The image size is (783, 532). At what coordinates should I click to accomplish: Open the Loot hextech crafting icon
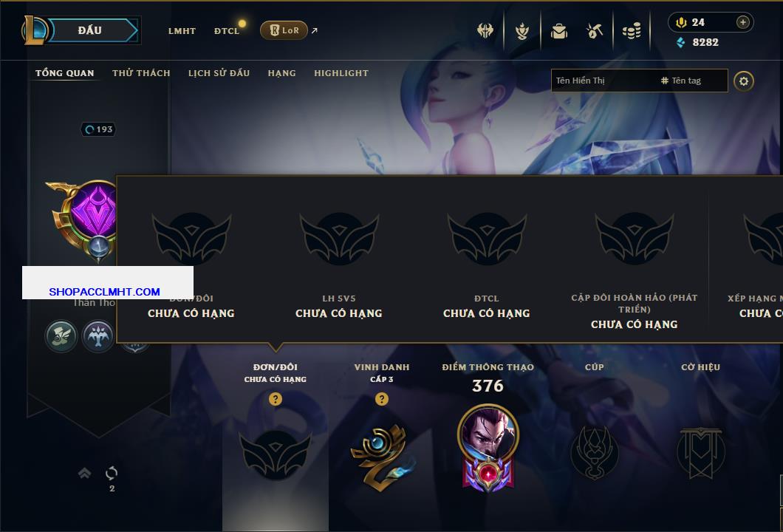click(x=594, y=31)
